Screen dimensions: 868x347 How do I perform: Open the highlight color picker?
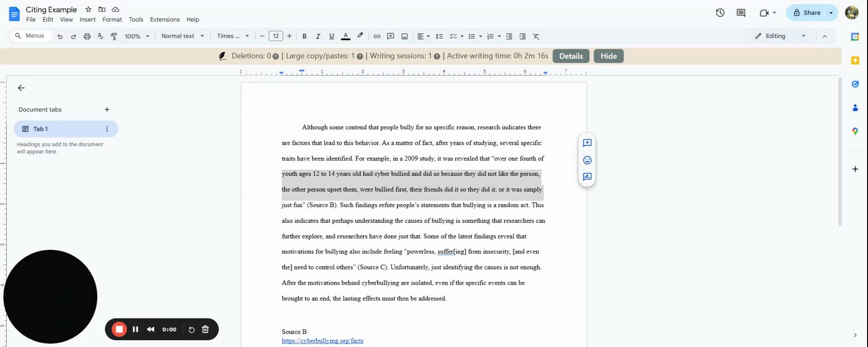(x=360, y=36)
